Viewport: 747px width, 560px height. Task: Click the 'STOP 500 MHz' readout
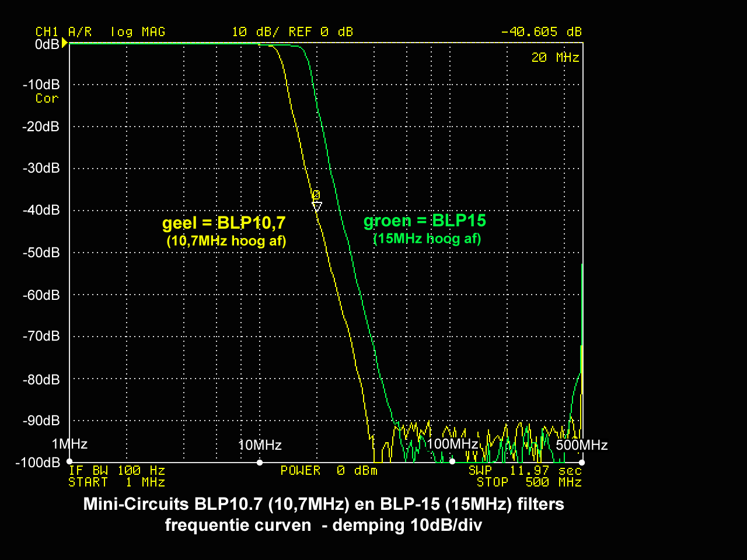click(529, 482)
